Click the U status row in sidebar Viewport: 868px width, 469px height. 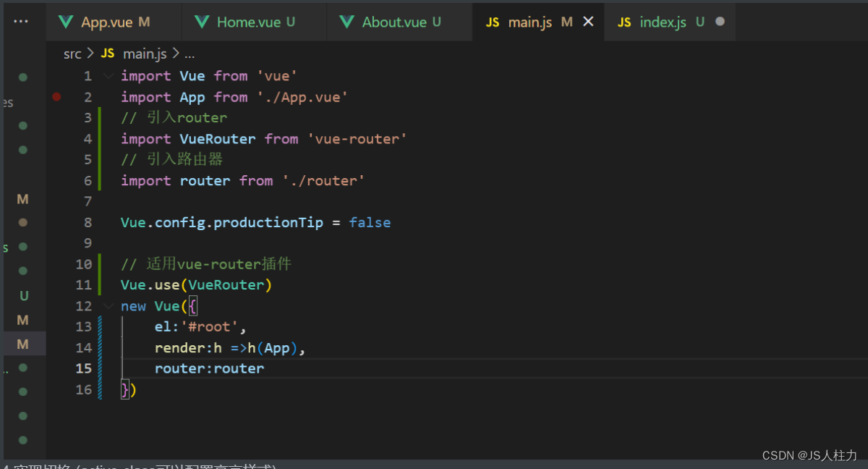(x=24, y=296)
